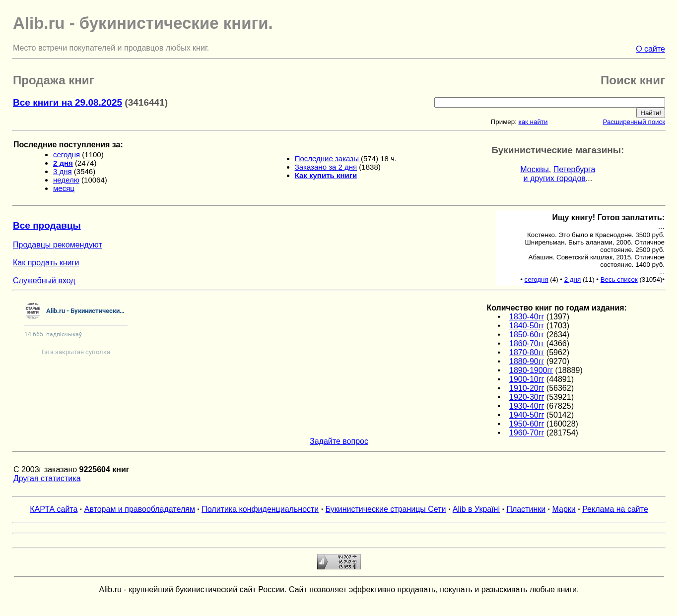Open Последние заказы link
The height and width of the screenshot is (616, 678).
[x=328, y=159]
